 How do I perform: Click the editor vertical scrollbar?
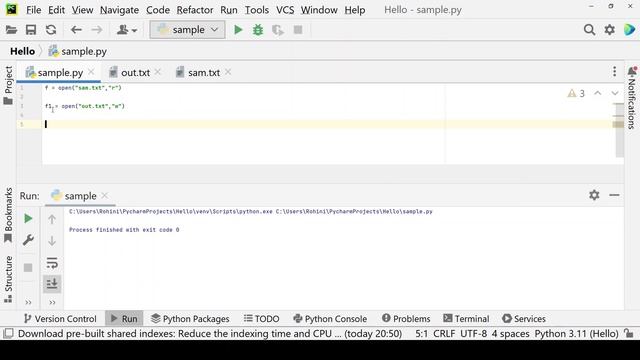point(619,130)
